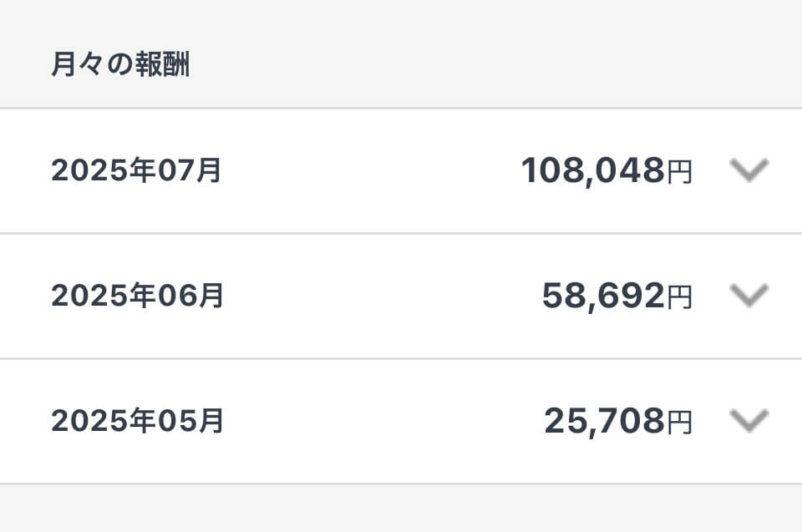
Task: Click the 07月 month text
Action: (195, 171)
